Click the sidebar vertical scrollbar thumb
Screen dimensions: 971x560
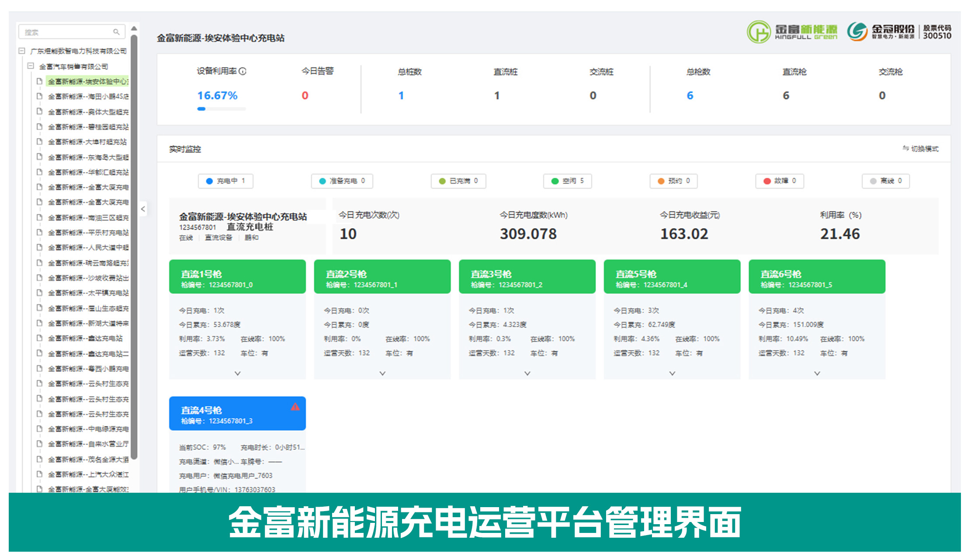tap(134, 247)
